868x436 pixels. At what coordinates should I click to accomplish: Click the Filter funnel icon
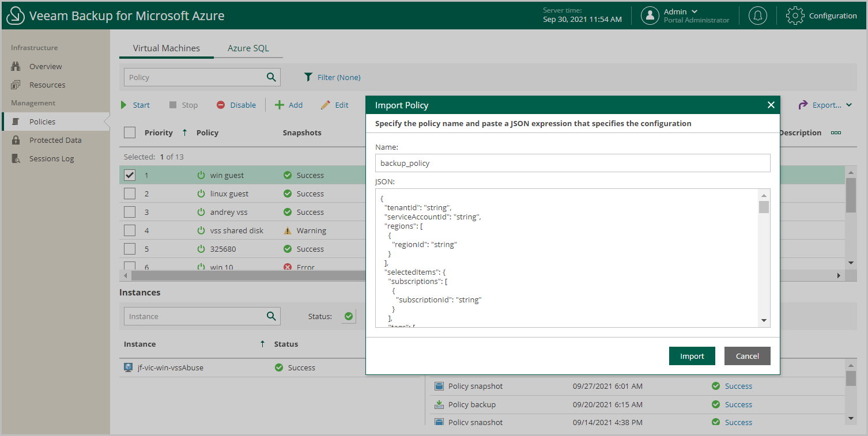(308, 77)
